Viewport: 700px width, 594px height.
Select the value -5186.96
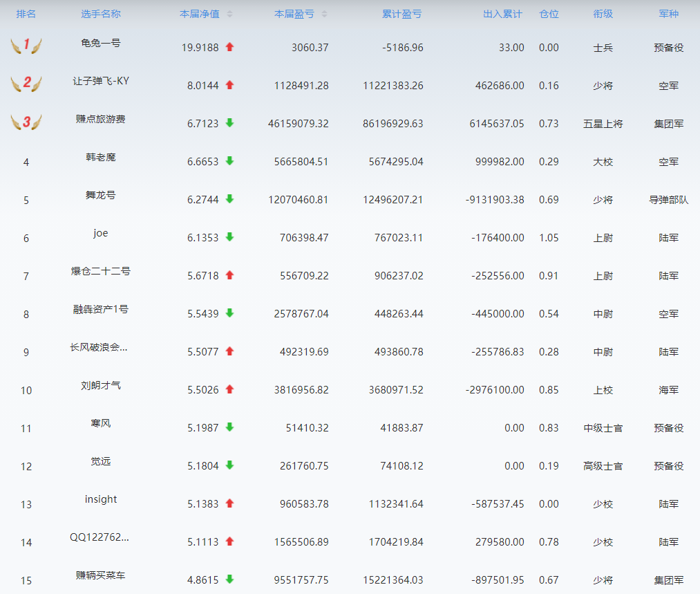click(x=403, y=47)
